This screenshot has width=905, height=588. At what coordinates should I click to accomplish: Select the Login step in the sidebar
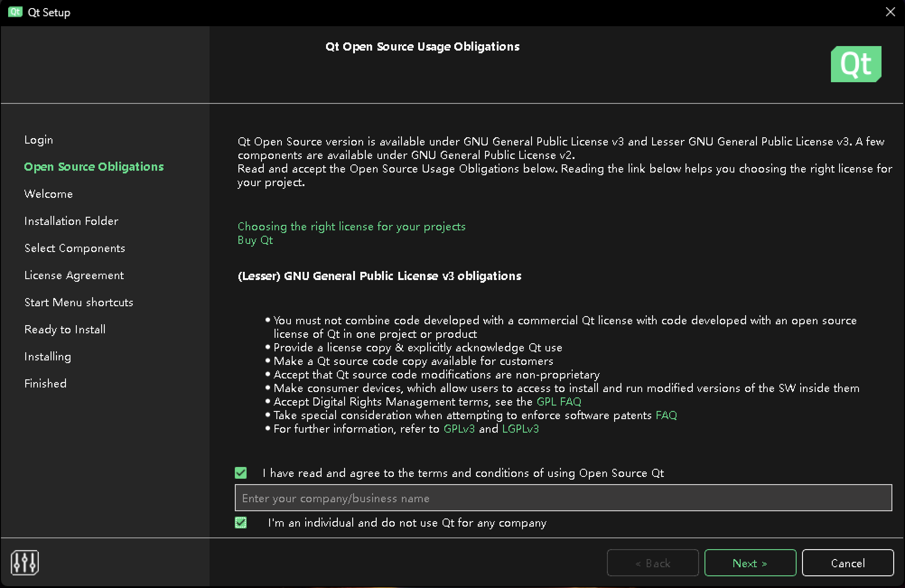38,140
